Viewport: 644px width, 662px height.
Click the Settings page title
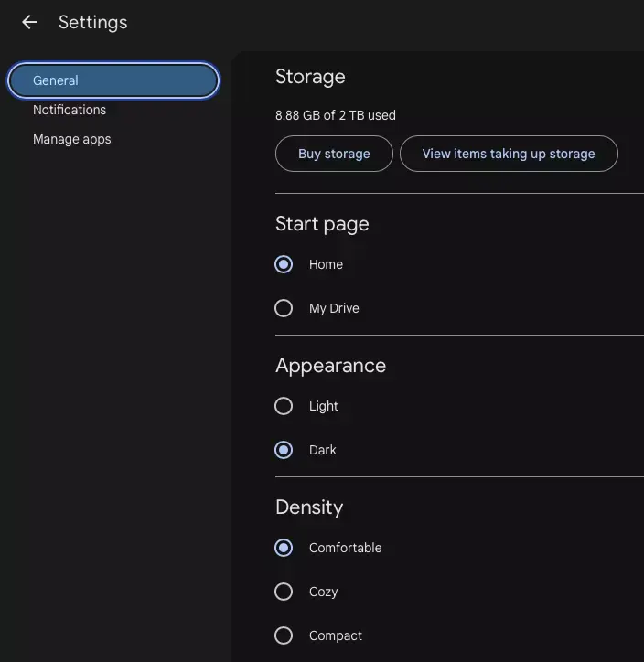point(93,22)
